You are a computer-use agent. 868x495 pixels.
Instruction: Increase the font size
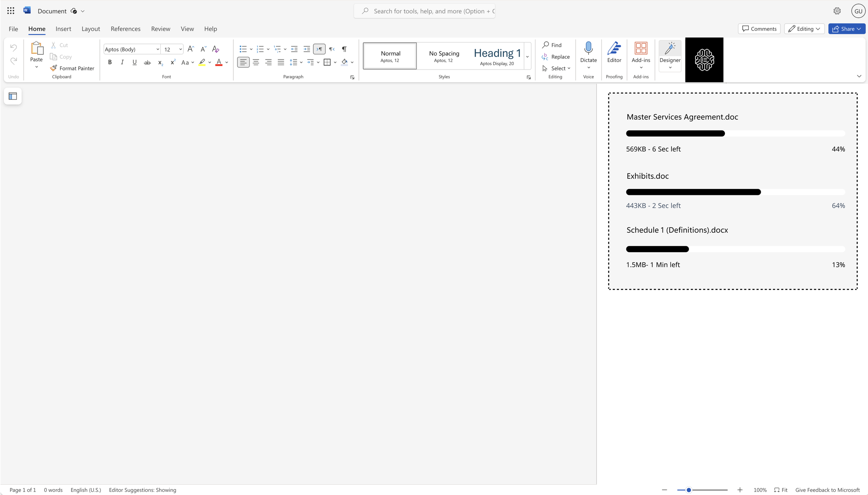pyautogui.click(x=190, y=49)
